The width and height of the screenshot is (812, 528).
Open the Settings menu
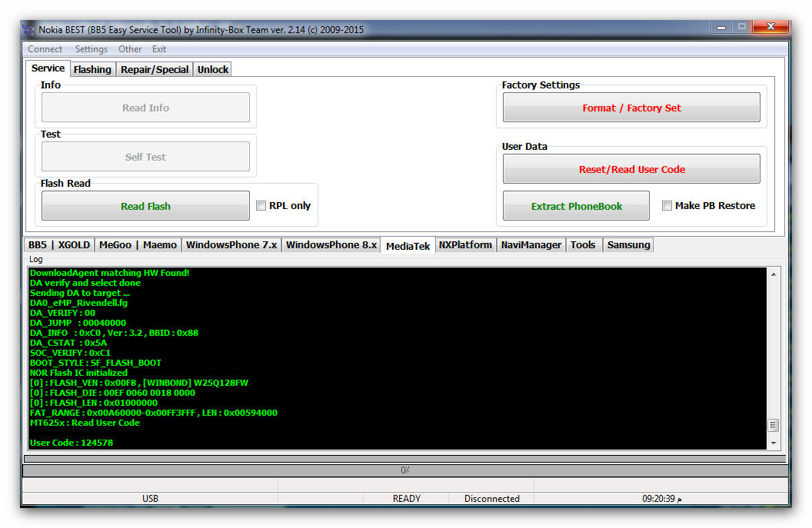point(92,49)
